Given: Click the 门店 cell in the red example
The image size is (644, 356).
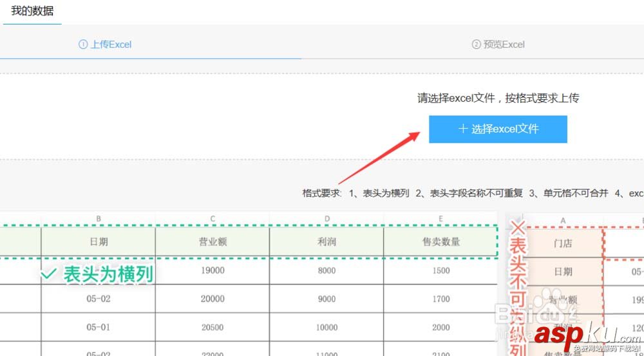Looking at the screenshot, I should [563, 243].
